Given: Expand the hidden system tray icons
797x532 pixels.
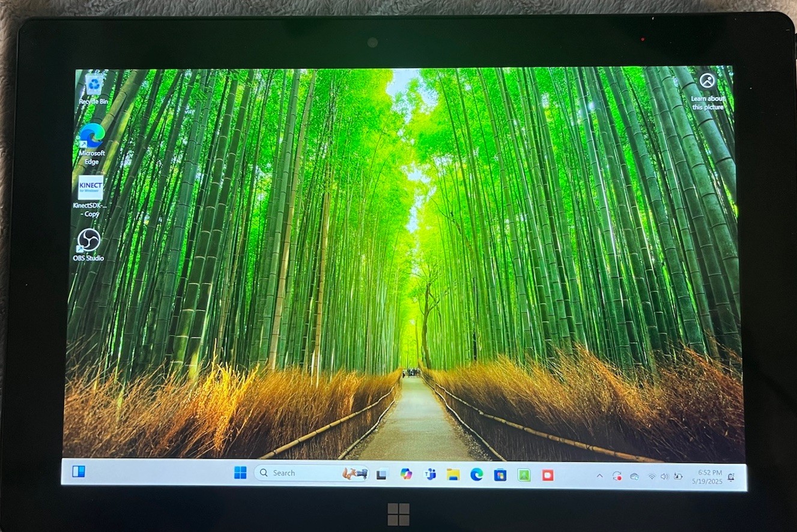Looking at the screenshot, I should point(599,474).
